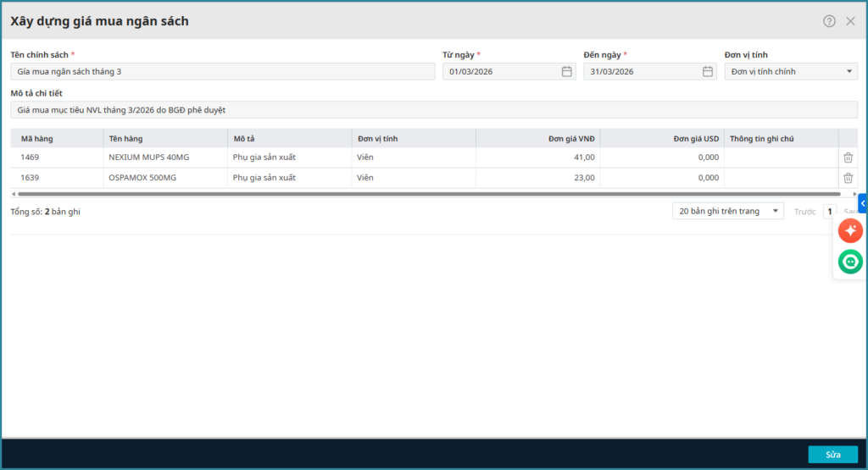The image size is (868, 470).
Task: Open the green chat support icon
Action: (850, 262)
